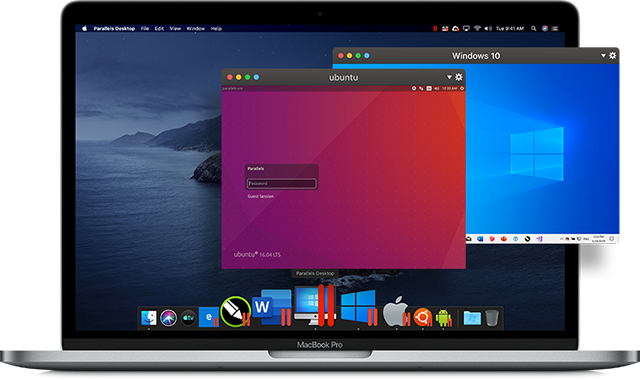Click the Ubuntu top-bar sound icon
The image size is (640, 380).
click(x=437, y=88)
